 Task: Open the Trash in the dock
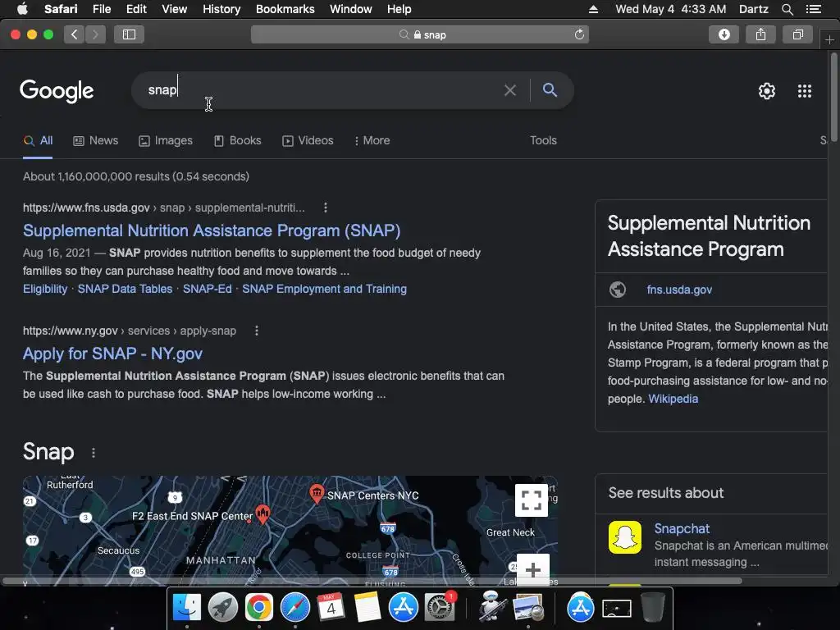pos(652,608)
